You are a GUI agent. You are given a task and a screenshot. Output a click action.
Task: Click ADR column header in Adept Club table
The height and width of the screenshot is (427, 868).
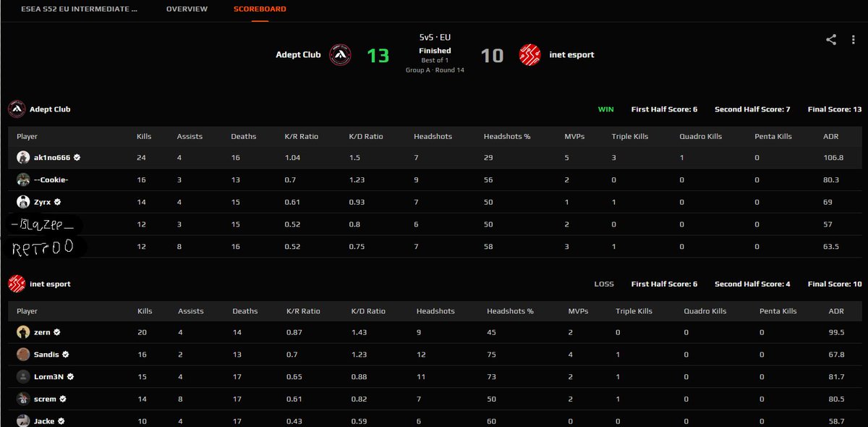coord(831,136)
